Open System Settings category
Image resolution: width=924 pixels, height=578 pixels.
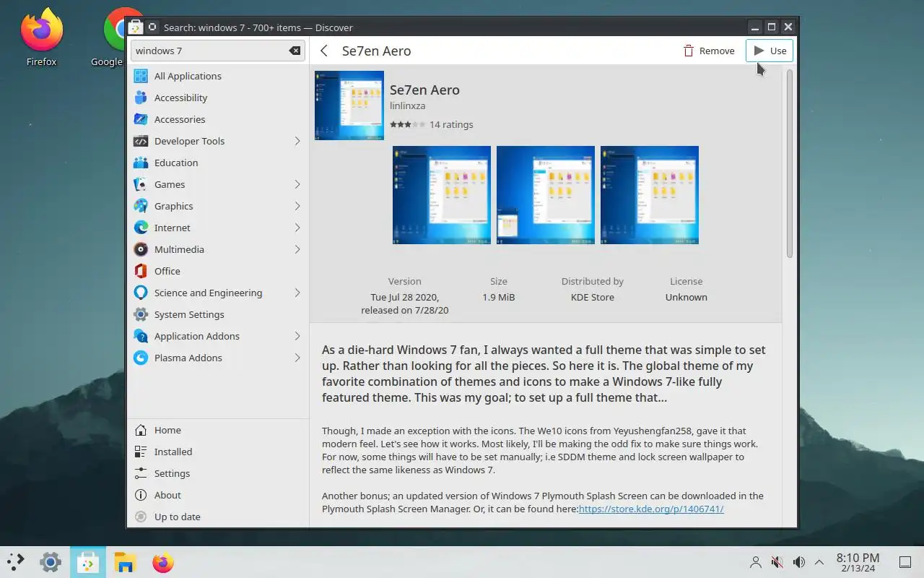pos(217,314)
